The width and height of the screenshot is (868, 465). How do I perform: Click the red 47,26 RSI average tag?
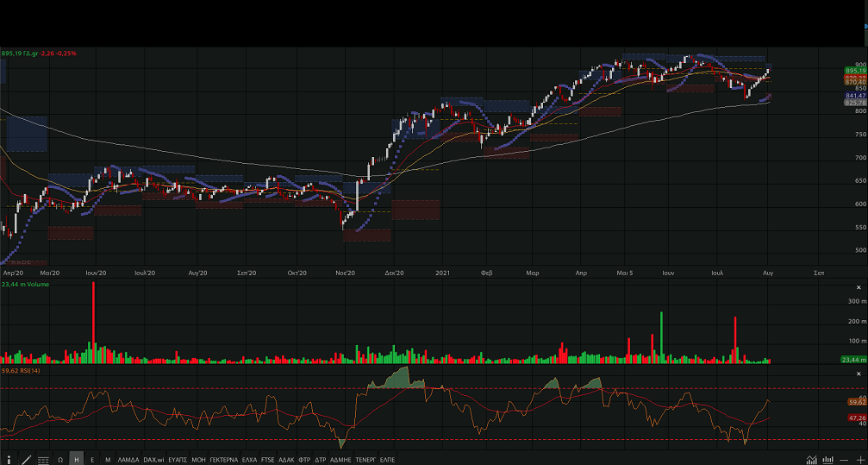(857, 418)
